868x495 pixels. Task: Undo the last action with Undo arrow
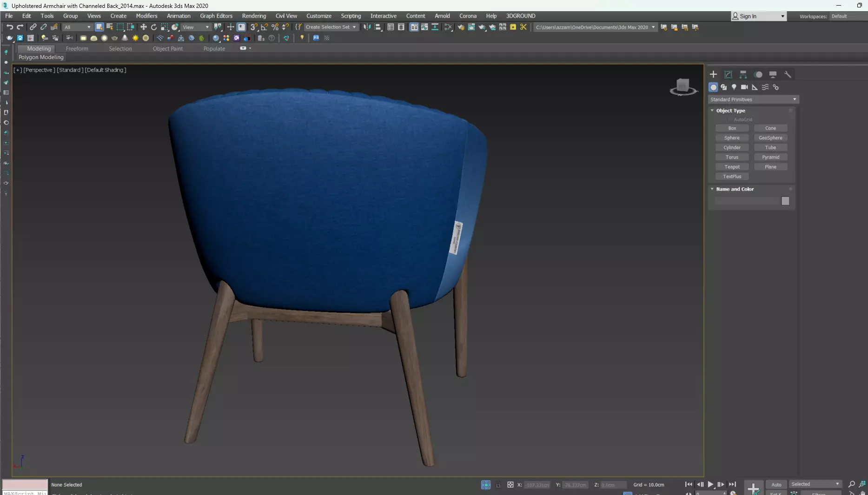(x=9, y=27)
